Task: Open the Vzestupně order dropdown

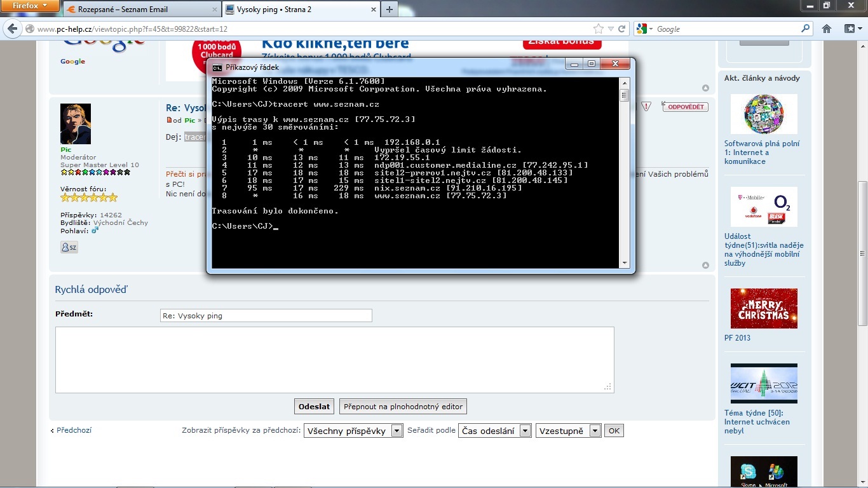Action: point(568,431)
